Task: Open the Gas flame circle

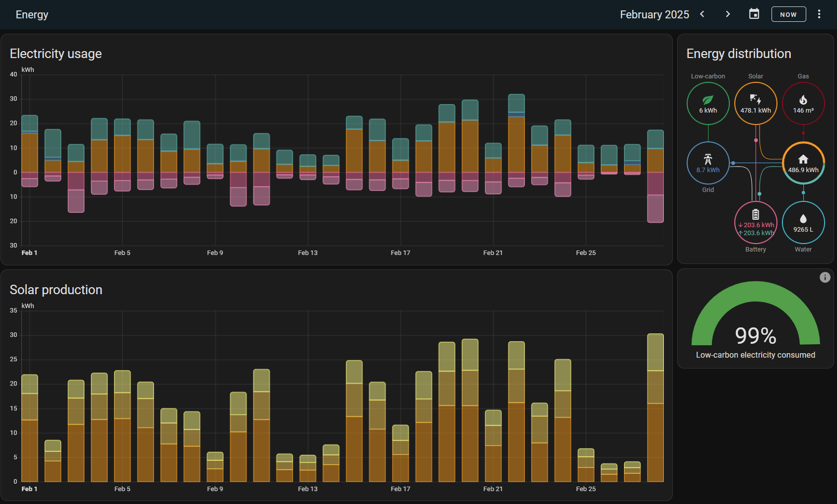Action: (803, 104)
